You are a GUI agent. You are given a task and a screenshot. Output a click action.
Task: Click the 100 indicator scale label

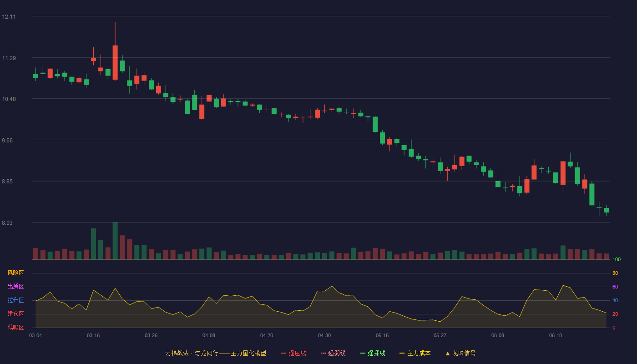[x=617, y=260]
